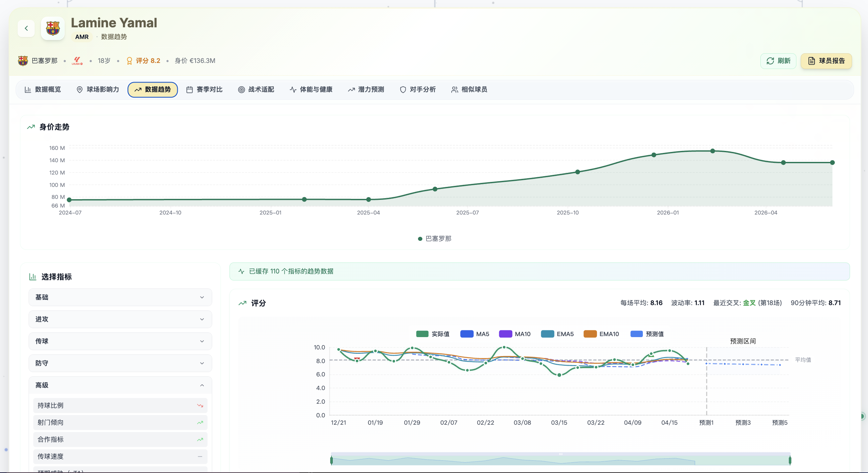The height and width of the screenshot is (473, 868).
Task: Click the 每场平均 8.16 statistic
Action: (641, 303)
